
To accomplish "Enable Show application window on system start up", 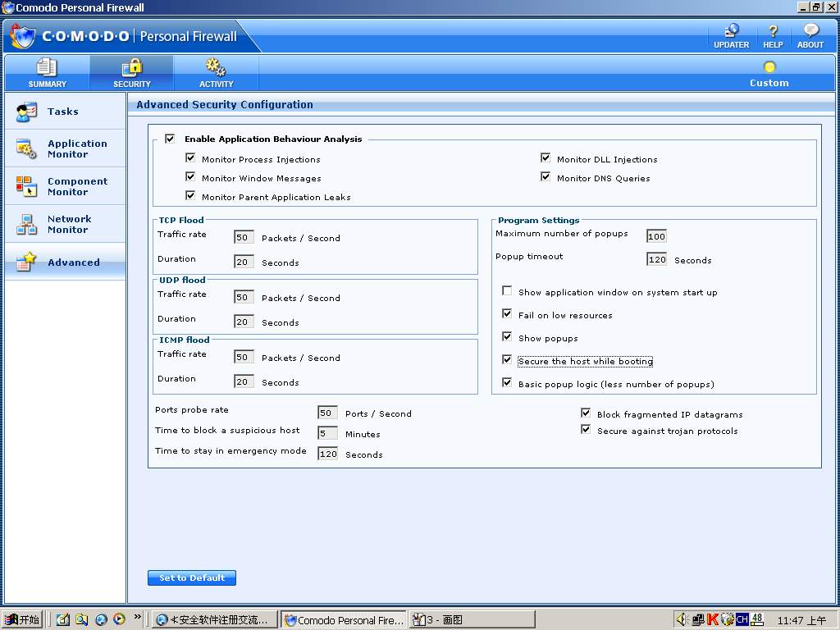I will tap(507, 291).
